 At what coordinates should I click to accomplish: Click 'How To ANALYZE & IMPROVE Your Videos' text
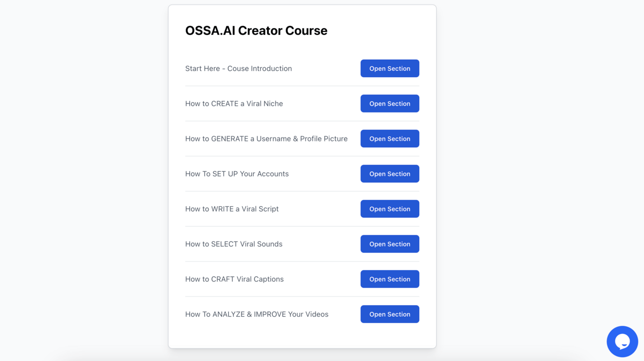tap(257, 314)
